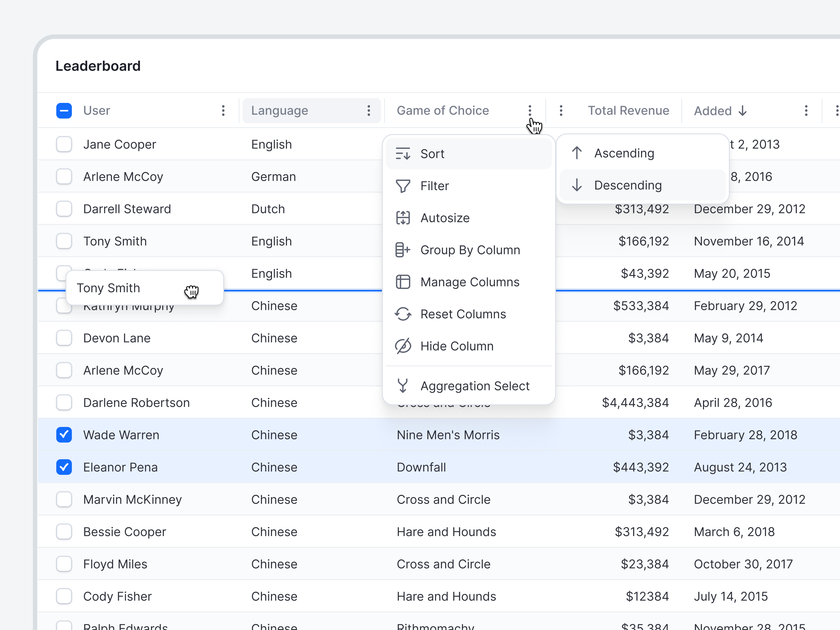Click the Aggregation Select icon
Viewport: 840px width, 630px height.
pos(403,385)
